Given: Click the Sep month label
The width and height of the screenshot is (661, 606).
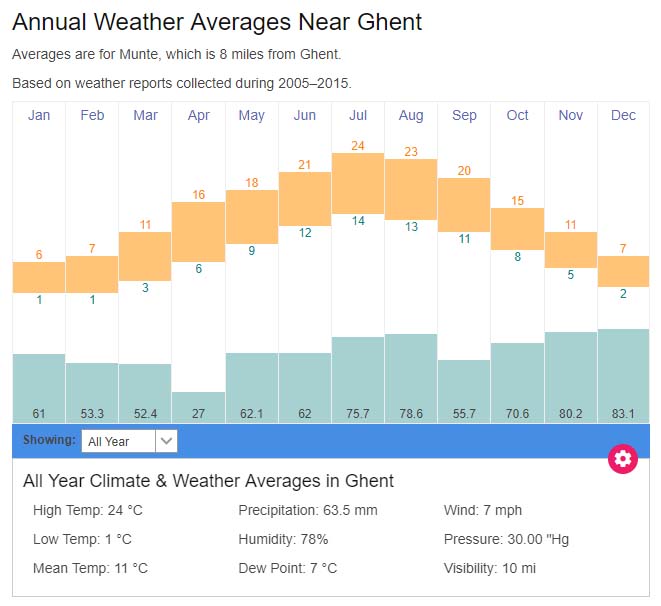Looking at the screenshot, I should [x=464, y=116].
